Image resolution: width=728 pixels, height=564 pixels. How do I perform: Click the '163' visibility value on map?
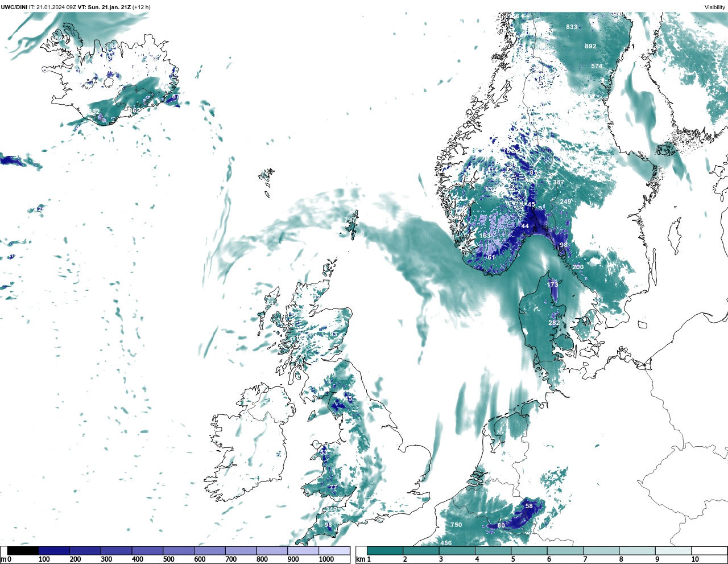point(485,235)
